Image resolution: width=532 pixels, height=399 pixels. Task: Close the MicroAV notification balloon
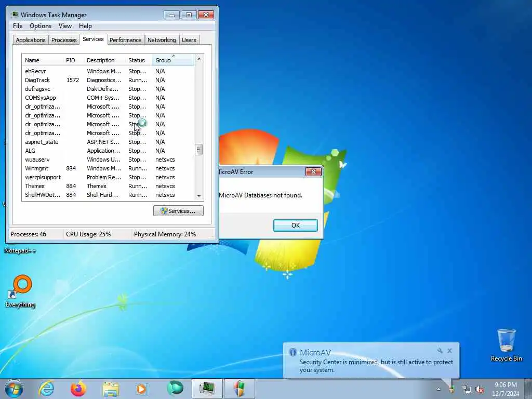pyautogui.click(x=449, y=351)
